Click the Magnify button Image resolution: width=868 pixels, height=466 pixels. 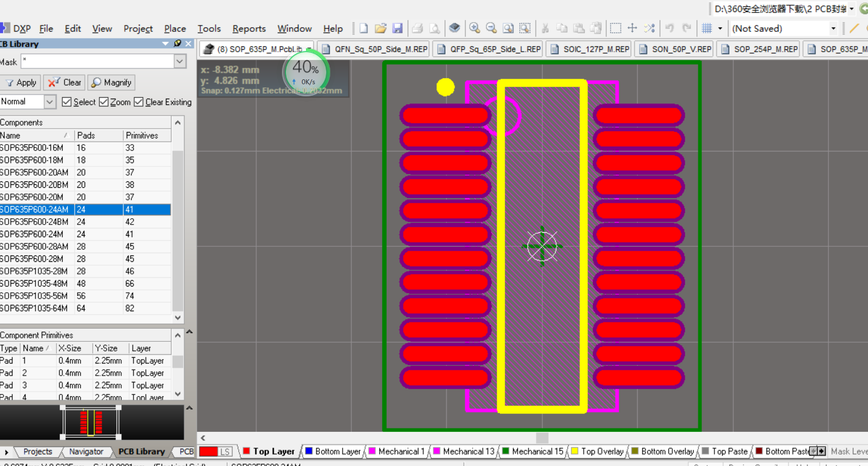(111, 82)
